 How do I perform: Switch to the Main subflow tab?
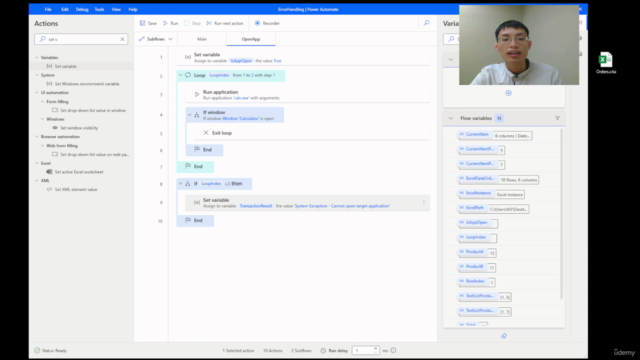pyautogui.click(x=202, y=39)
